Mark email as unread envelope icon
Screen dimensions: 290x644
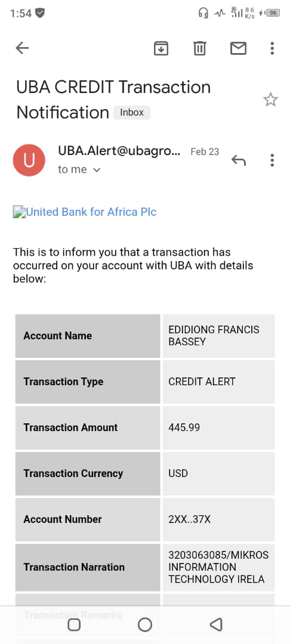click(x=238, y=48)
